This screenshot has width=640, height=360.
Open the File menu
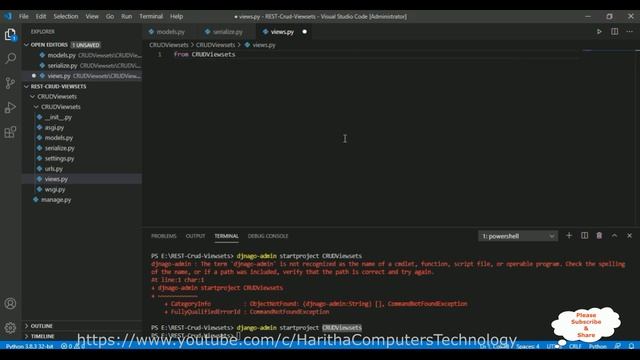[x=24, y=16]
